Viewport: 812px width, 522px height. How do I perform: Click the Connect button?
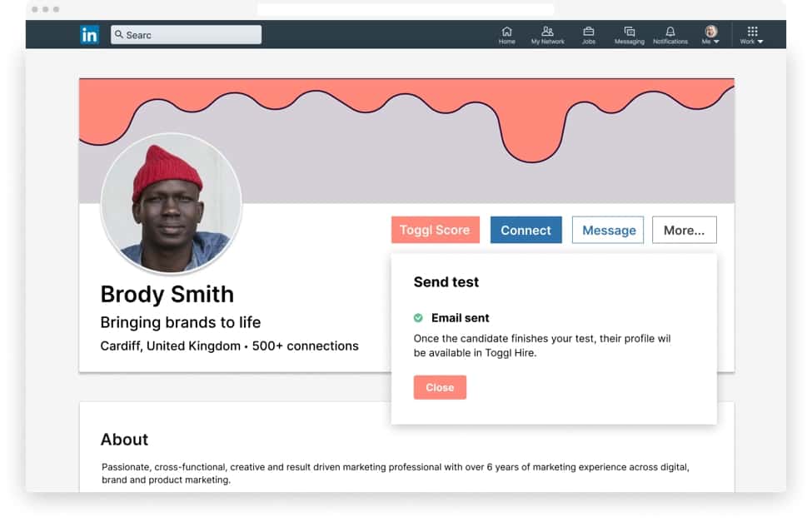pos(526,230)
